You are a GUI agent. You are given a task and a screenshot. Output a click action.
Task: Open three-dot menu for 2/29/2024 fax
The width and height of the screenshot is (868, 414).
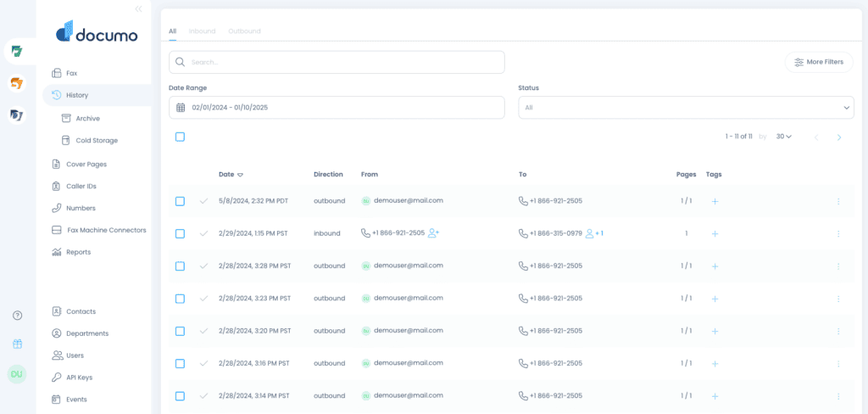click(x=838, y=234)
